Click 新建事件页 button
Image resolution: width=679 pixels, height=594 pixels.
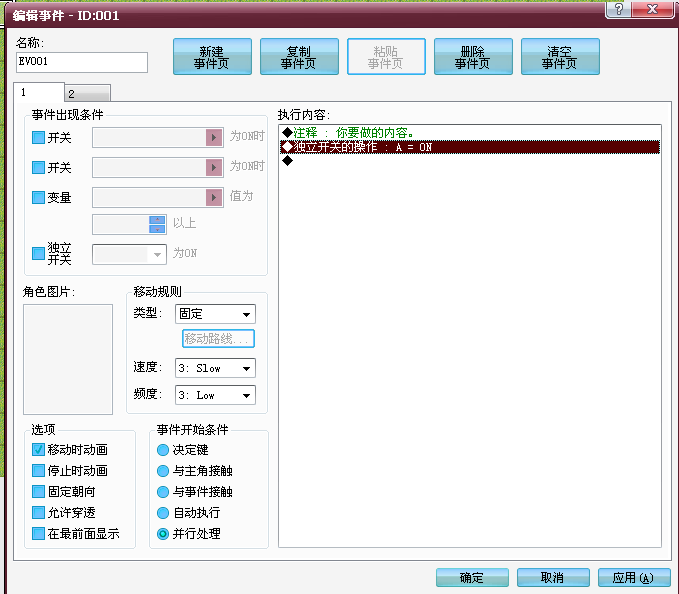[212, 57]
